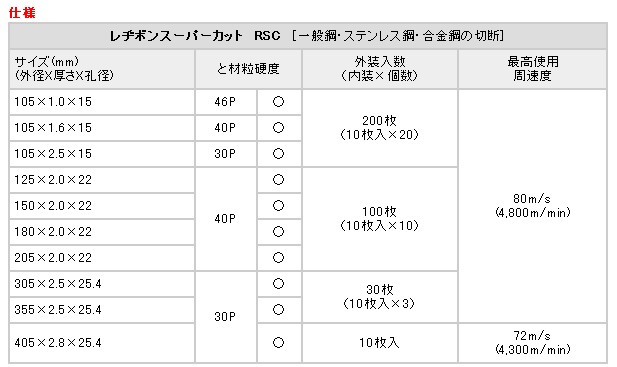Image resolution: width=617 pixels, height=367 pixels.
Task: Click the 外装入数 column header
Action: (380, 69)
